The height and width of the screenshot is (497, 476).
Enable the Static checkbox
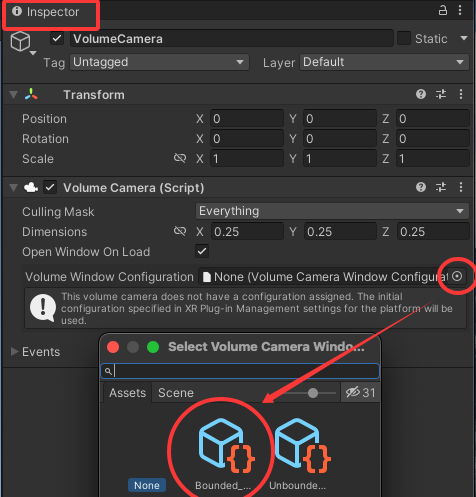coord(404,38)
